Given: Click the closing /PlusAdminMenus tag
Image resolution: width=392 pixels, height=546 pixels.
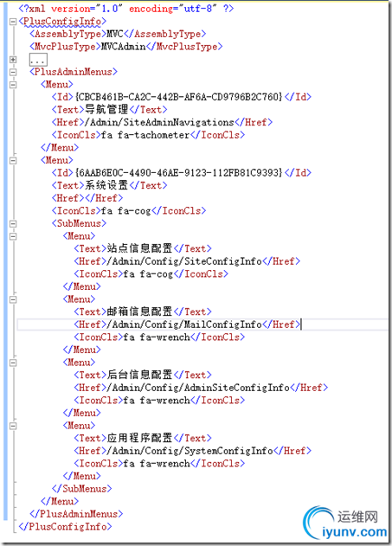Looking at the screenshot, I should click(76, 514).
